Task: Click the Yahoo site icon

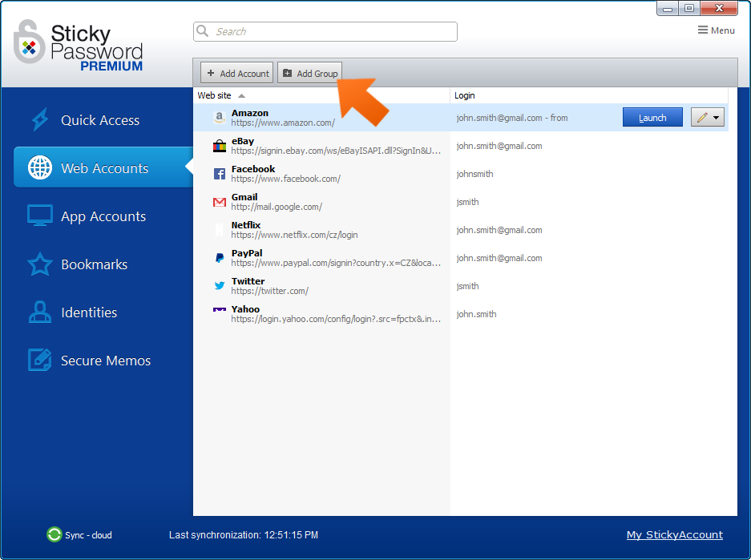Action: [220, 310]
